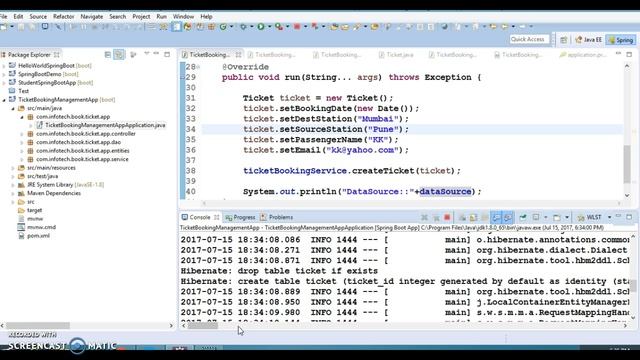640x360 pixels.
Task: Switch to the Java EE perspective
Action: click(x=589, y=40)
